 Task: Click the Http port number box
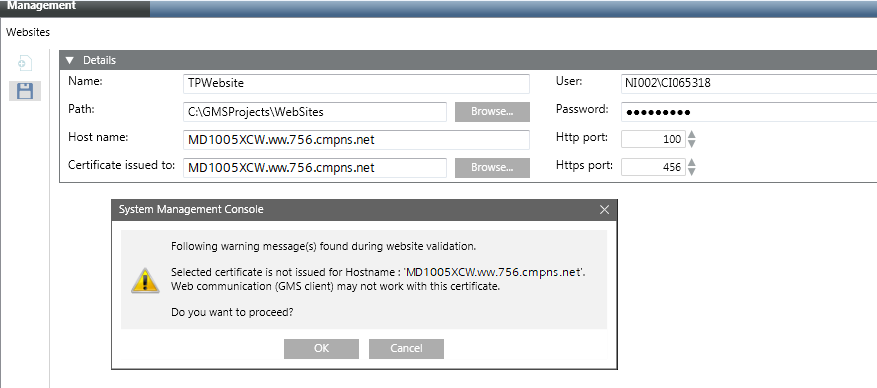(x=653, y=139)
